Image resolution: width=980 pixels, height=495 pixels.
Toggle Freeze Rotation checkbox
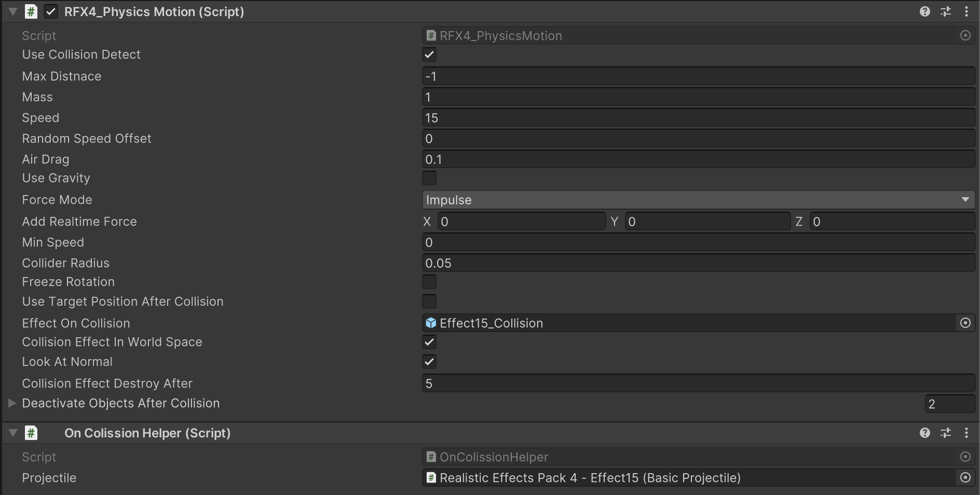(429, 282)
